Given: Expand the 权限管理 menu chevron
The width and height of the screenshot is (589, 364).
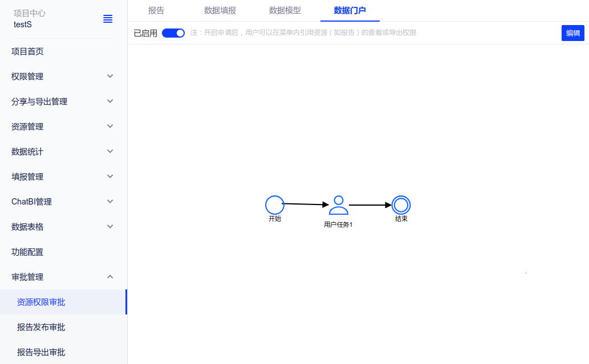Looking at the screenshot, I should coord(110,76).
